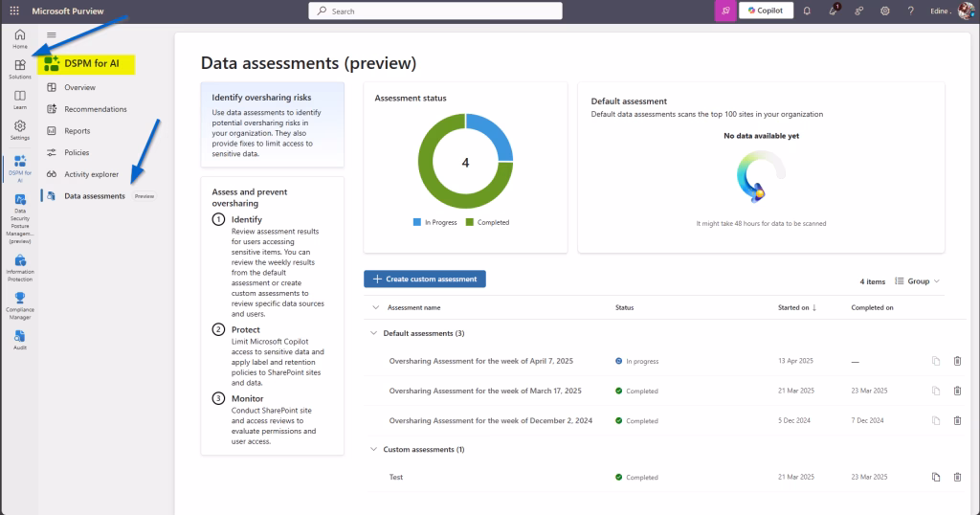980x515 pixels.
Task: Click the connections icon in header
Action: (x=858, y=11)
